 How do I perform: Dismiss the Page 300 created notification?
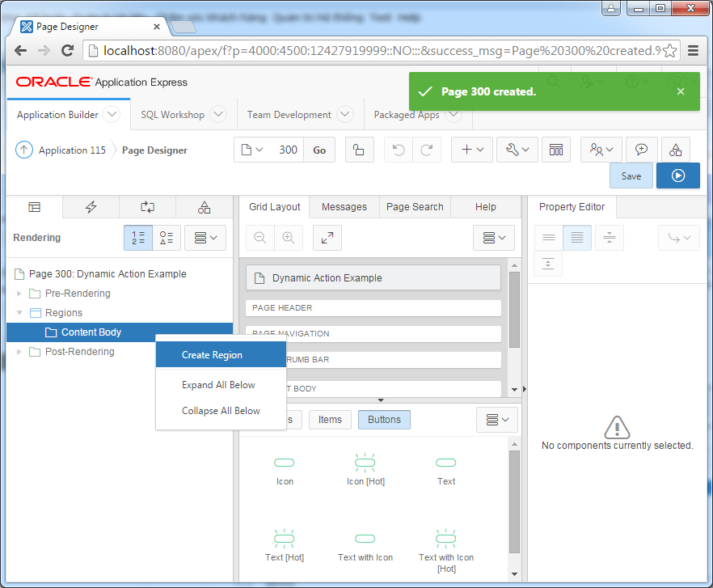pyautogui.click(x=681, y=91)
